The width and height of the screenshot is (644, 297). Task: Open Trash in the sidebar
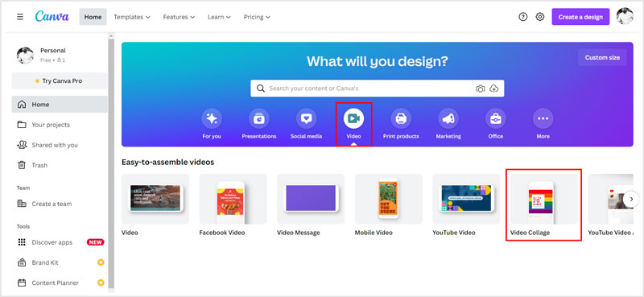[60, 165]
